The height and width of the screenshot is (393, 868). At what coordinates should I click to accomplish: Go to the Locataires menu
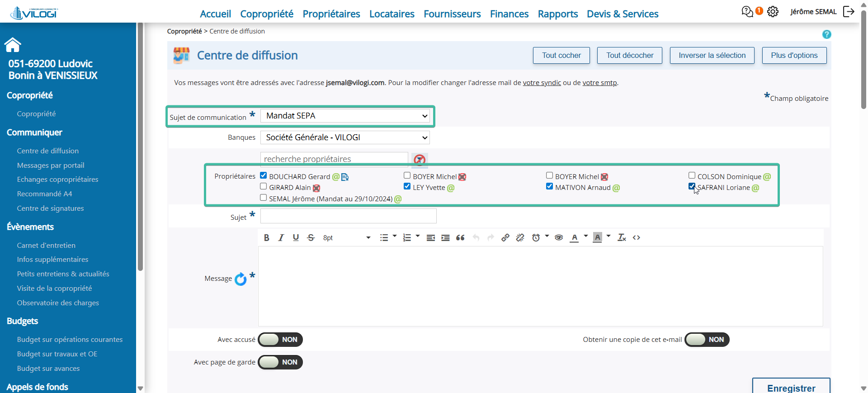tap(392, 14)
